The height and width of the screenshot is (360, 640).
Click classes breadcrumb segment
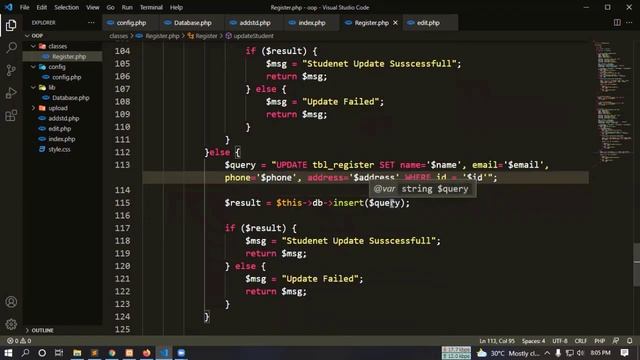tap(118, 36)
